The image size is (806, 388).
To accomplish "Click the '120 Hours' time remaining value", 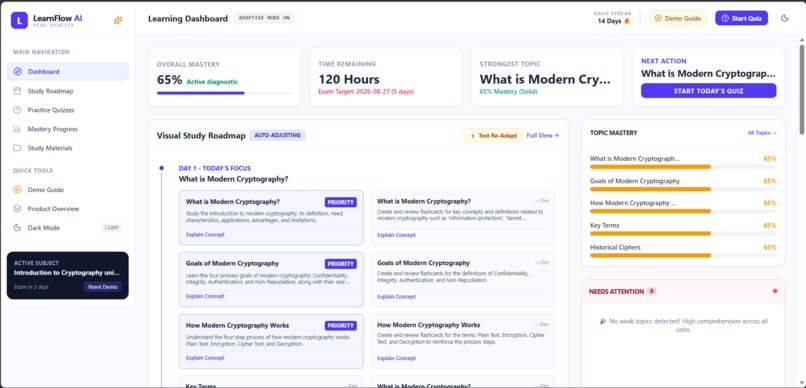I will [x=349, y=80].
